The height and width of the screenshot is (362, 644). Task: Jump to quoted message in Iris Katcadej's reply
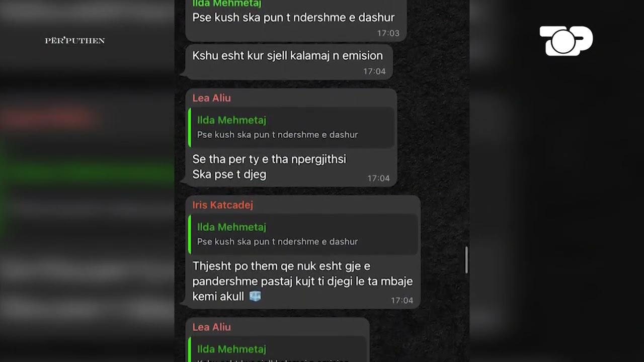coord(303,234)
